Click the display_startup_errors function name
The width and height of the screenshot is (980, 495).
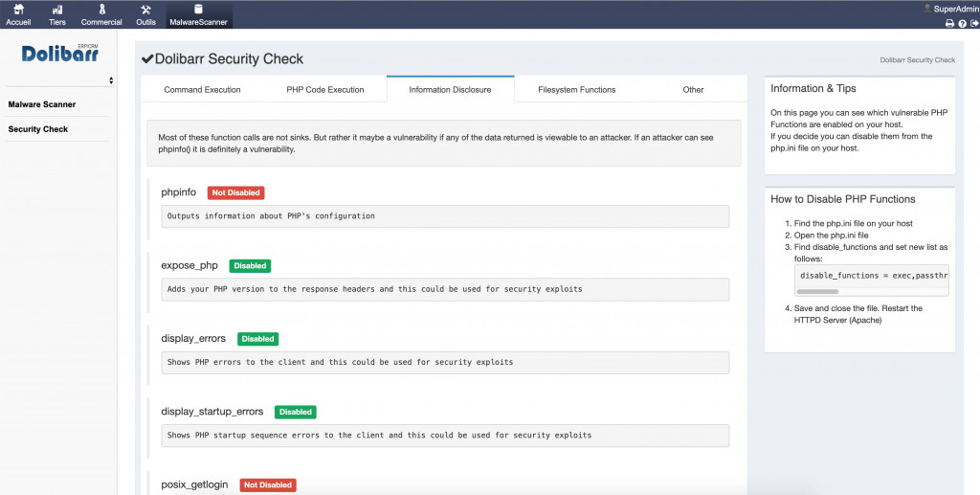point(212,412)
